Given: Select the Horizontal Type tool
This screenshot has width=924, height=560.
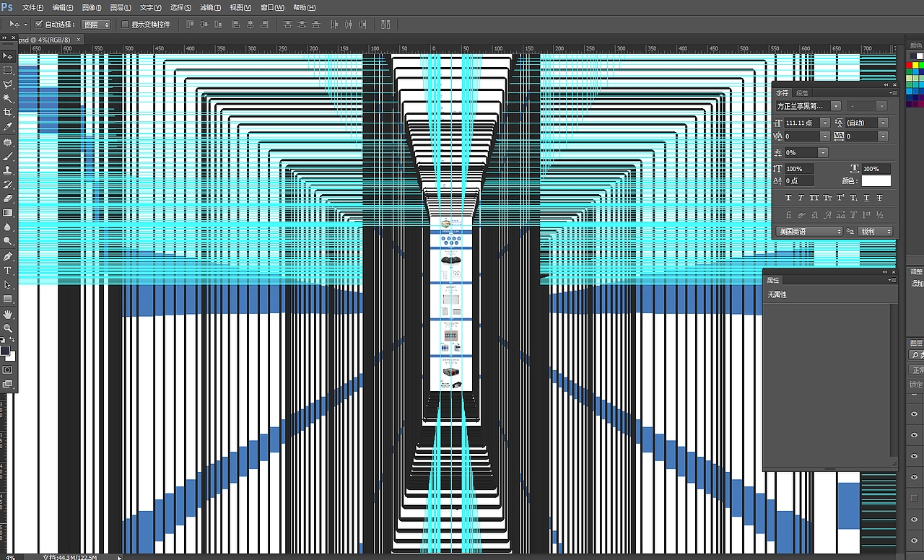Looking at the screenshot, I should click(x=8, y=271).
